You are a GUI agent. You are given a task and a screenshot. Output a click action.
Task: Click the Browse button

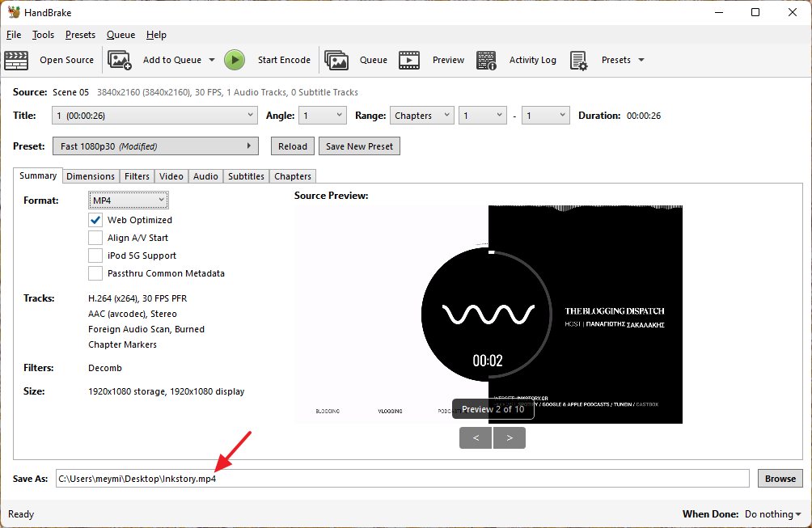[x=780, y=479]
